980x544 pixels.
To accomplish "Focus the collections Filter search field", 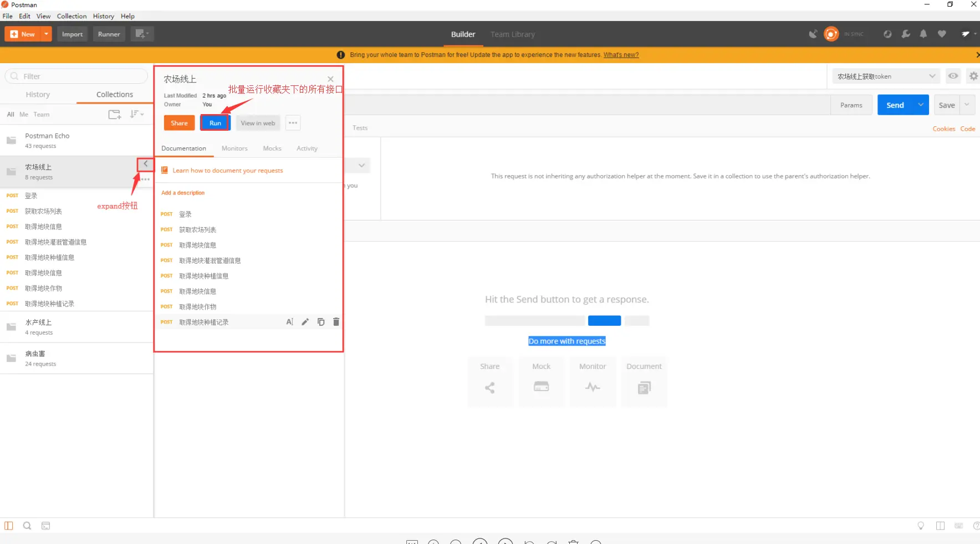I will click(x=76, y=76).
